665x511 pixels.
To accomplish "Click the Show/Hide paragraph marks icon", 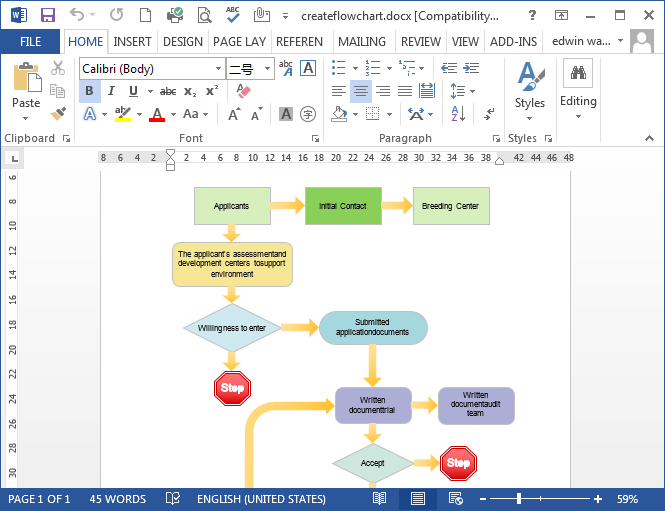I will tap(489, 114).
